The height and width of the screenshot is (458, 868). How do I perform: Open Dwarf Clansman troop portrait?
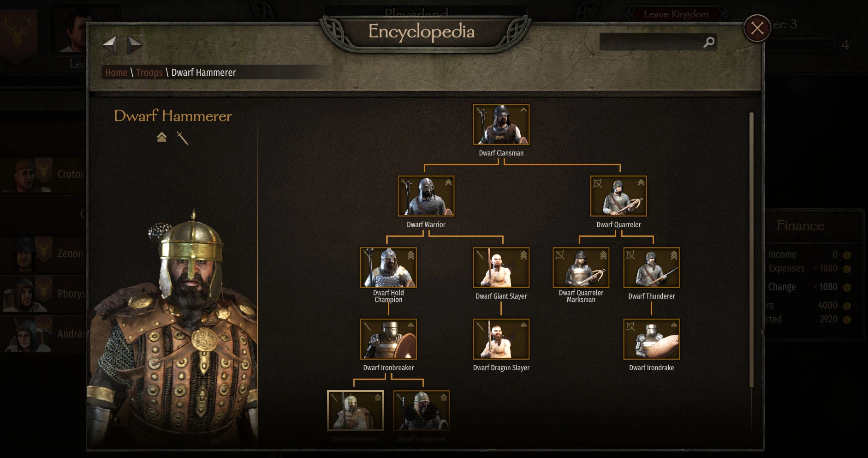point(501,125)
